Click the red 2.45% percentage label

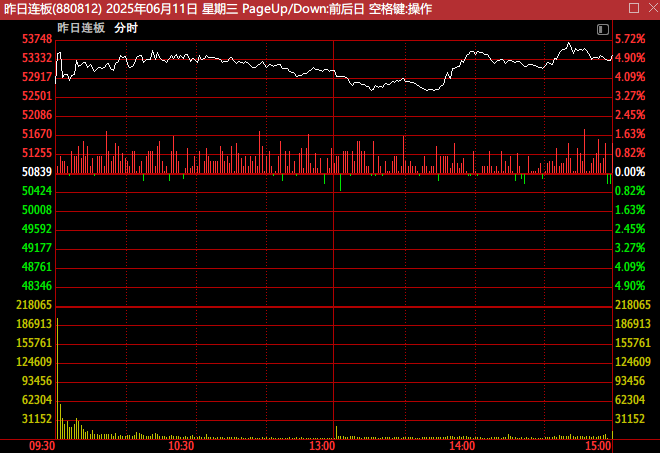coord(630,115)
